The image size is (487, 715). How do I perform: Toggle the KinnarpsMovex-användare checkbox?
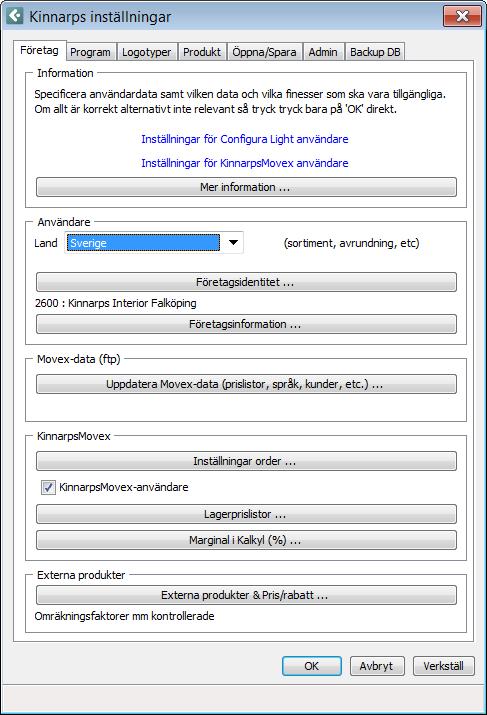pyautogui.click(x=48, y=487)
